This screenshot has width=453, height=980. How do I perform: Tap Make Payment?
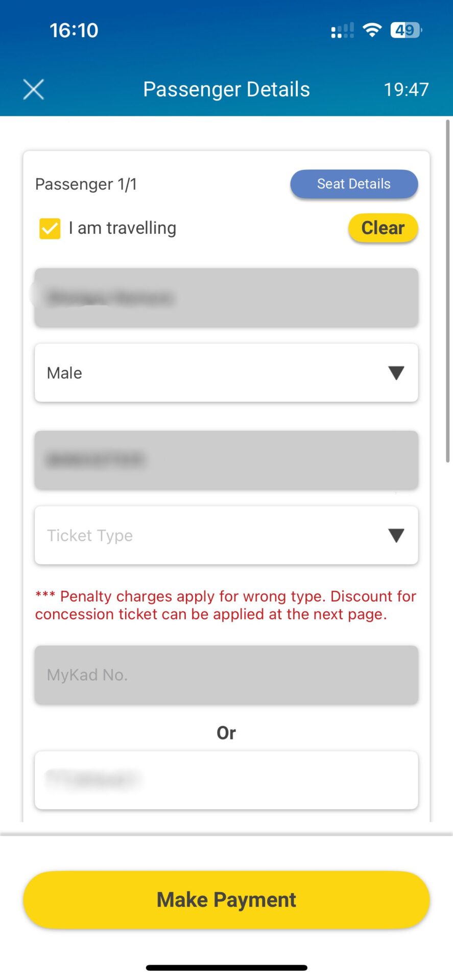226,899
